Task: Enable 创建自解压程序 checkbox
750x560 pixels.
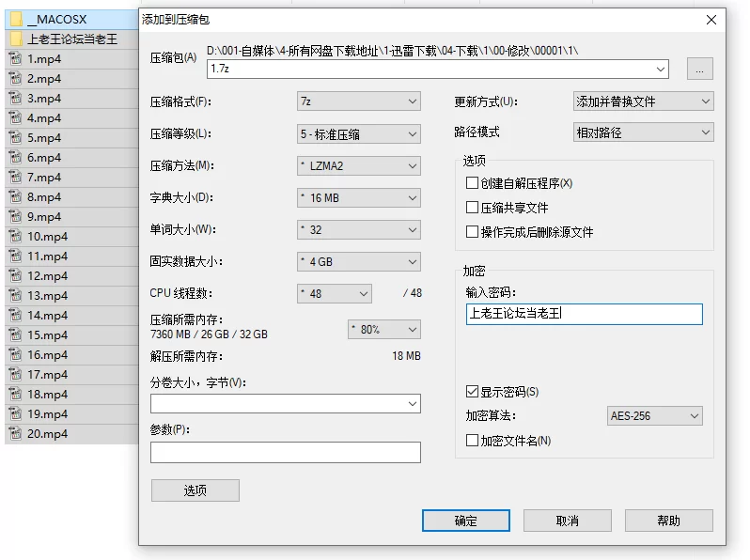Action: pos(472,183)
